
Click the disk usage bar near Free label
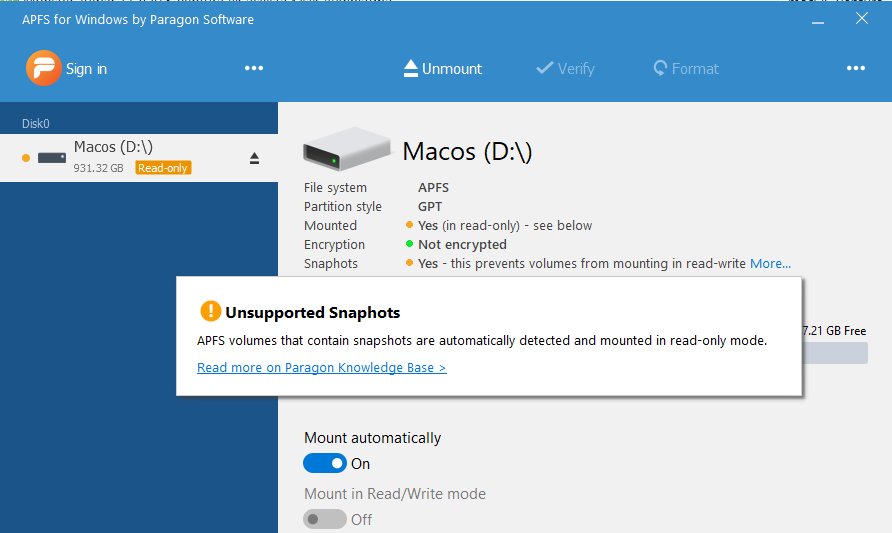[x=835, y=353]
